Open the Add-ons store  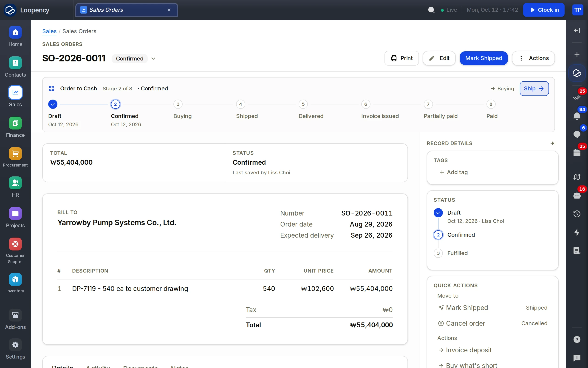(x=15, y=319)
